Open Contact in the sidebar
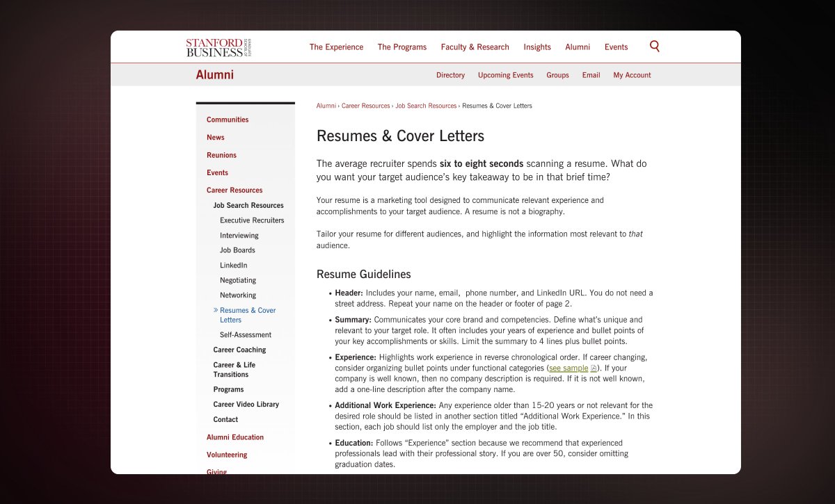 point(225,419)
